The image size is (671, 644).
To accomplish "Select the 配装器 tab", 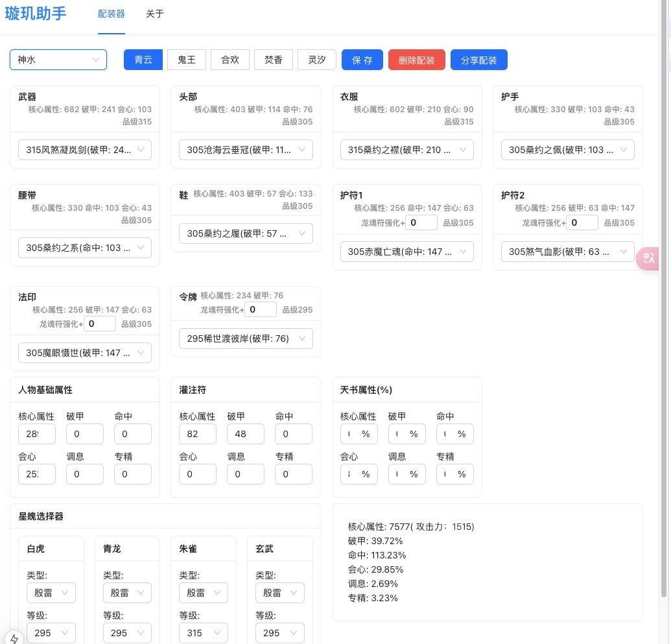I will point(111,14).
